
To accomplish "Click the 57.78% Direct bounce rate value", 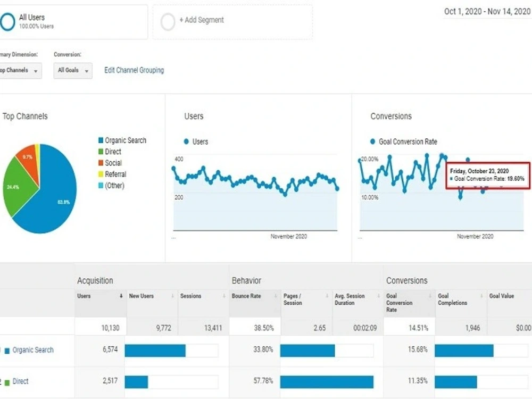I will pyautogui.click(x=263, y=381).
